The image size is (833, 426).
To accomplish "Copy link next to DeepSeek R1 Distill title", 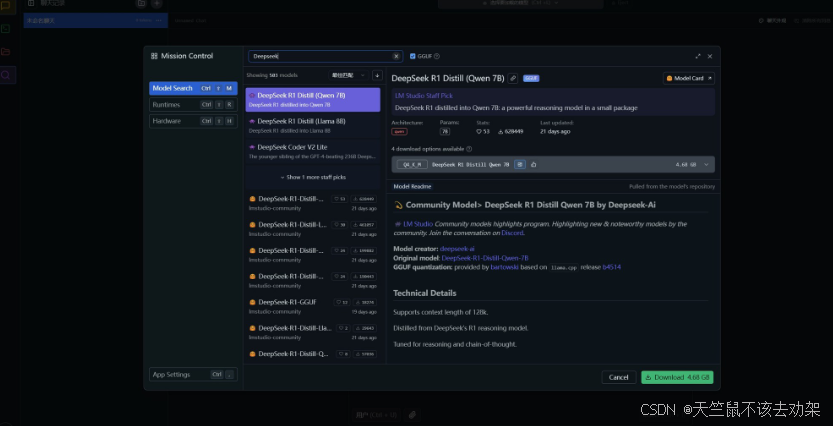I will 513,78.
